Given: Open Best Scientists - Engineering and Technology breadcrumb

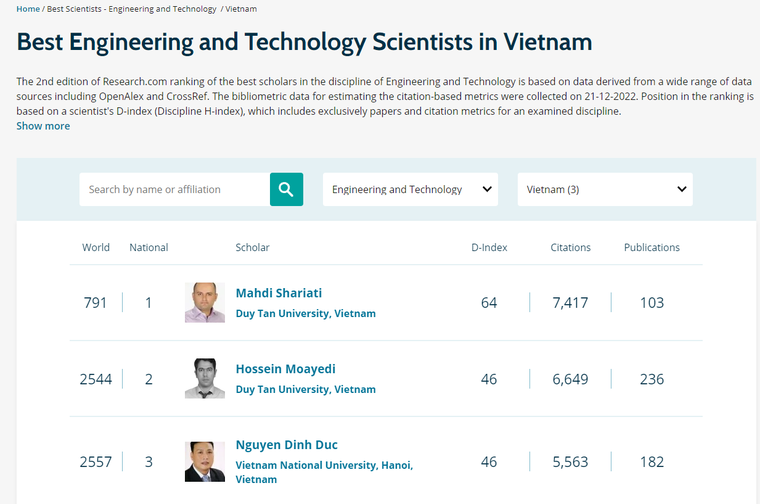Looking at the screenshot, I should point(131,9).
